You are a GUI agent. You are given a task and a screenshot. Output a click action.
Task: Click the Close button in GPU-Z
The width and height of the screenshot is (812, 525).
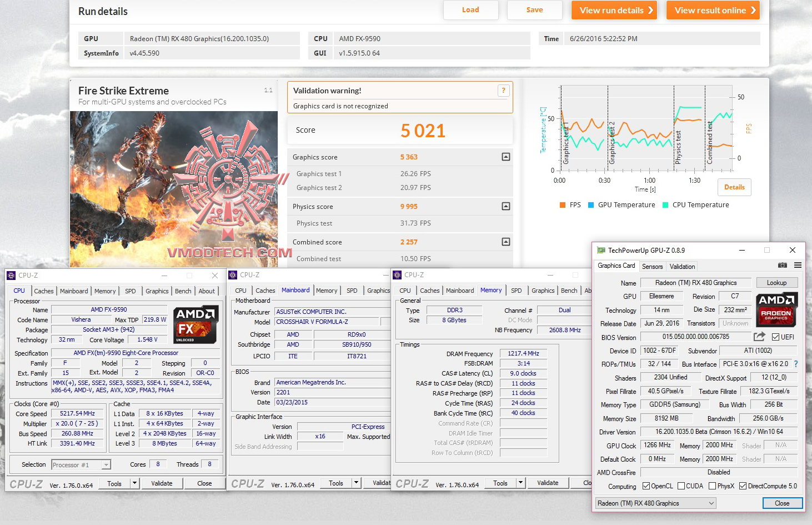(x=782, y=503)
